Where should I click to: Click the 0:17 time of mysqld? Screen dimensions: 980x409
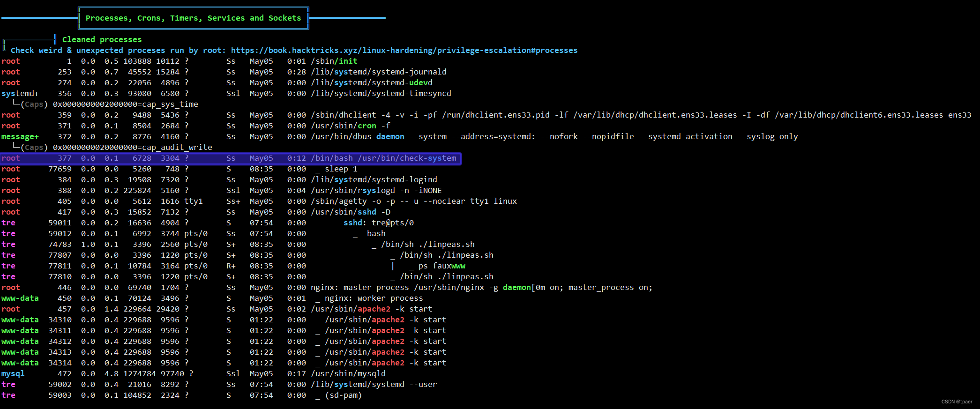296,373
